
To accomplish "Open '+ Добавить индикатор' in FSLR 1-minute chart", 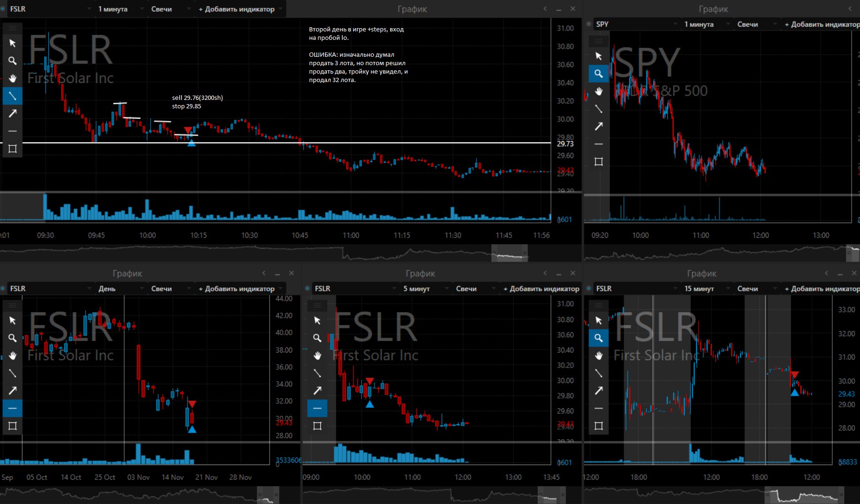I will [241, 9].
